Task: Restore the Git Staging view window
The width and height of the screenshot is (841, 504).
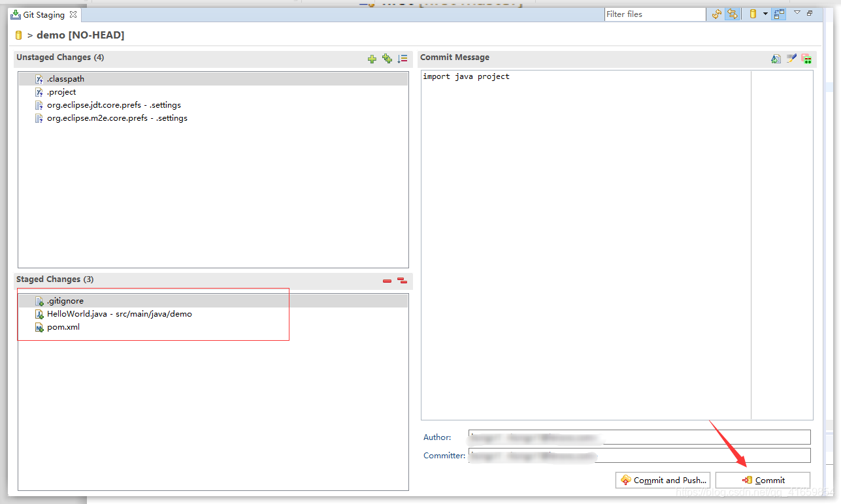Action: pyautogui.click(x=810, y=13)
